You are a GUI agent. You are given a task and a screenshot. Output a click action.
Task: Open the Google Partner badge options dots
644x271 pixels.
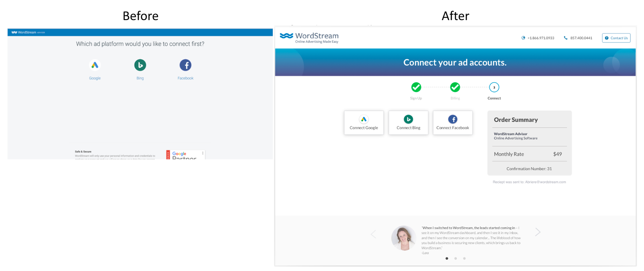[x=203, y=153]
